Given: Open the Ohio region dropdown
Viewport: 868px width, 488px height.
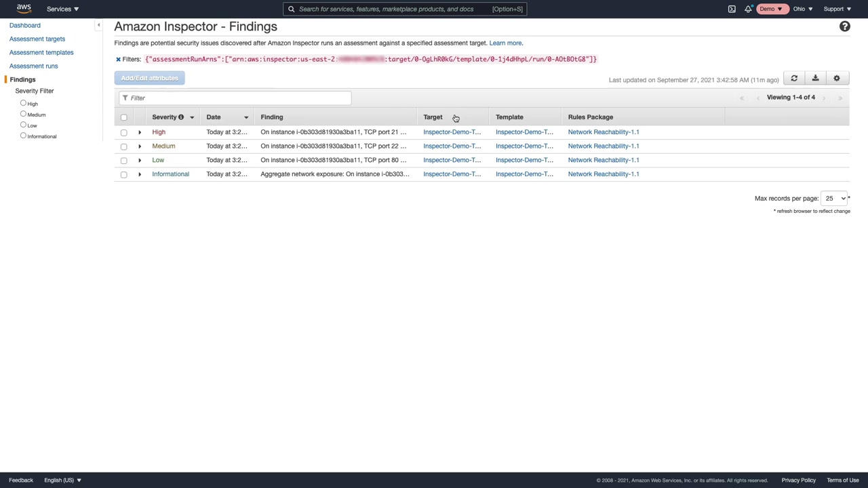Looking at the screenshot, I should pyautogui.click(x=802, y=9).
